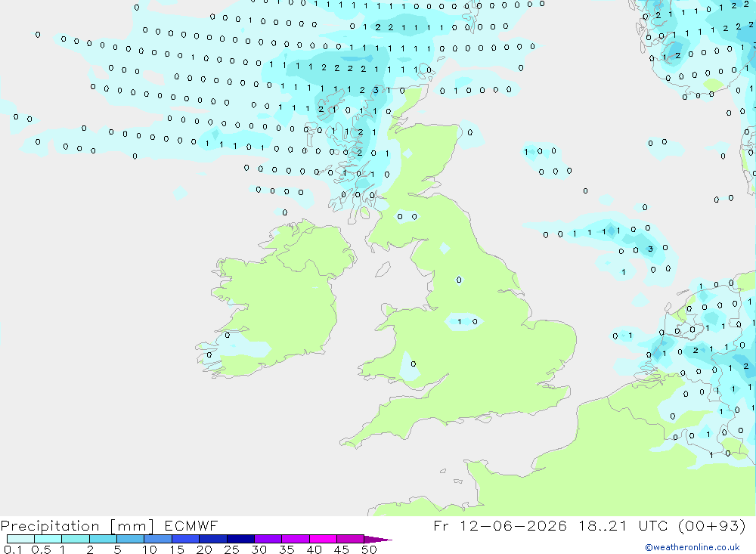The width and height of the screenshot is (756, 554).
Task: Click the '1 0' precipitation patch over central England
Action: [x=464, y=322]
